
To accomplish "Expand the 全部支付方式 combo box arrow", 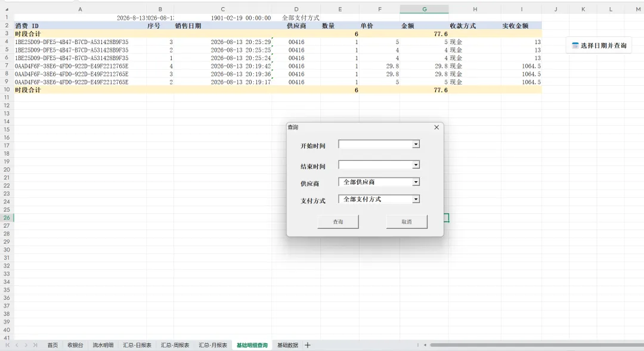I will point(416,199).
